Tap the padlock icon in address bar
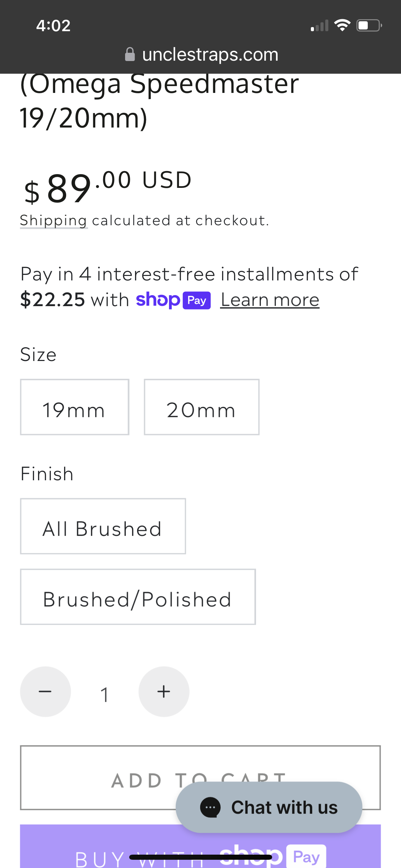This screenshot has height=868, width=401. [130, 55]
